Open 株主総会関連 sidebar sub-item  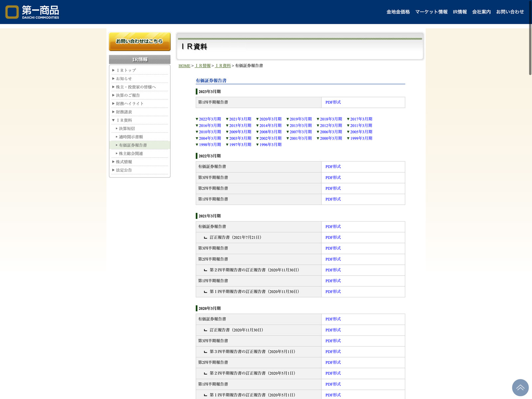131,154
